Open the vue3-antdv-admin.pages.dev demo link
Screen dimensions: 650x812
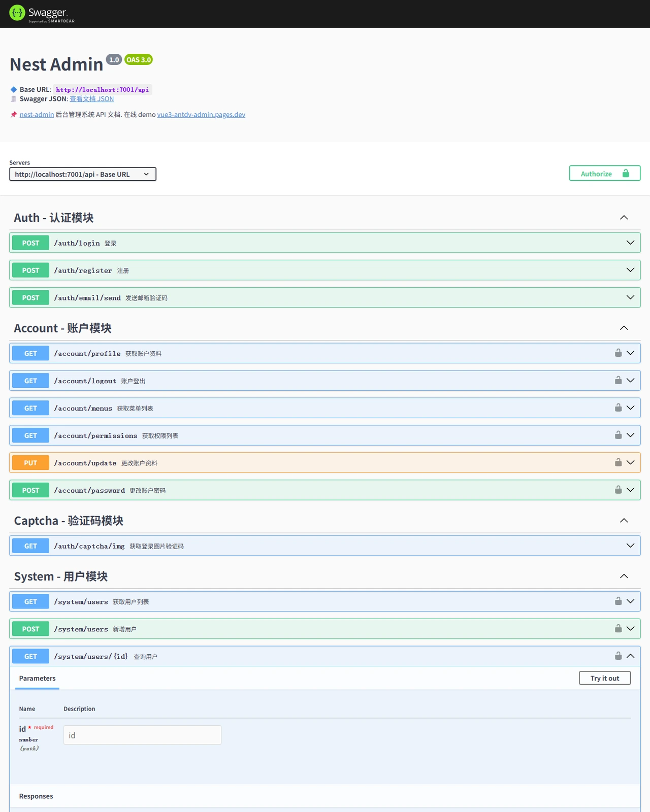tap(201, 115)
